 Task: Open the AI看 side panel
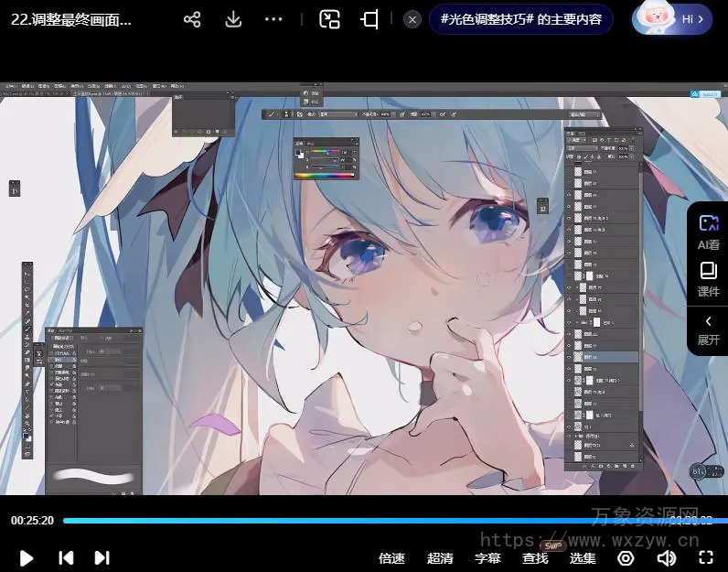[708, 232]
